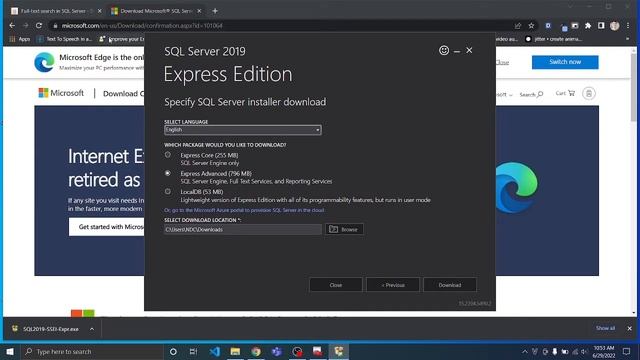Open Google Chrome from the taskbar
The image size is (640, 360).
[x=256, y=351]
